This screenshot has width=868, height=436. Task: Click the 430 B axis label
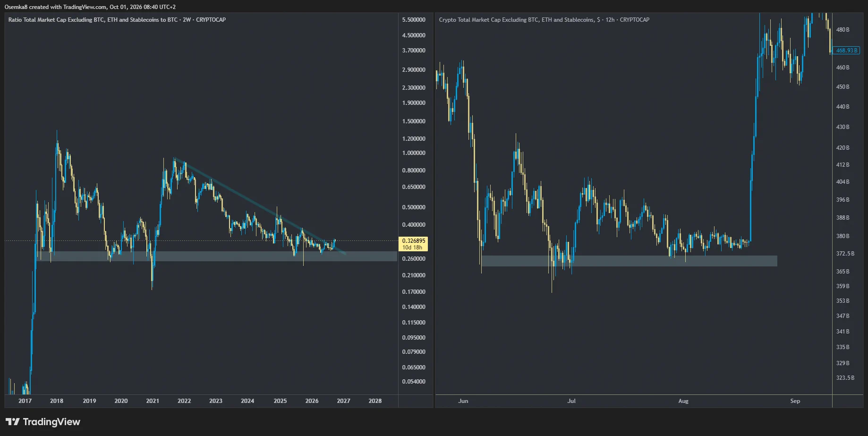[843, 127]
